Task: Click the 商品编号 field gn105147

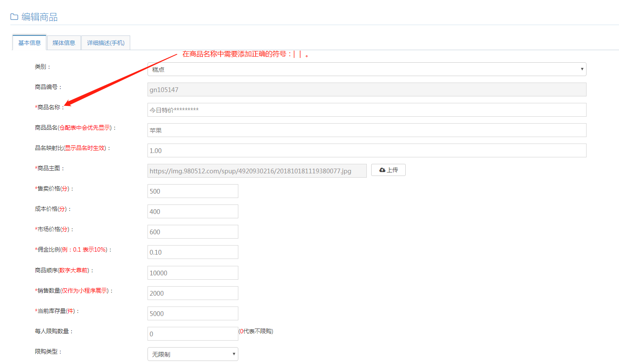Action: [367, 89]
